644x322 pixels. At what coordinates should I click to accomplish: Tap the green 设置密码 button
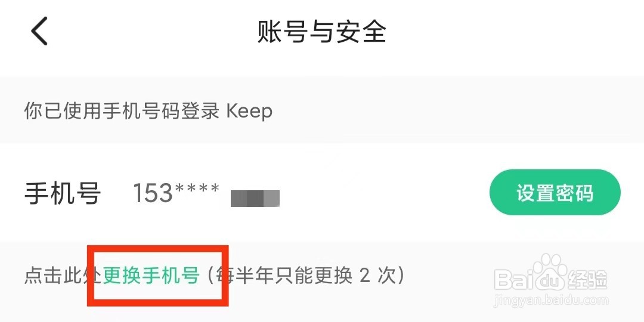[x=555, y=192]
